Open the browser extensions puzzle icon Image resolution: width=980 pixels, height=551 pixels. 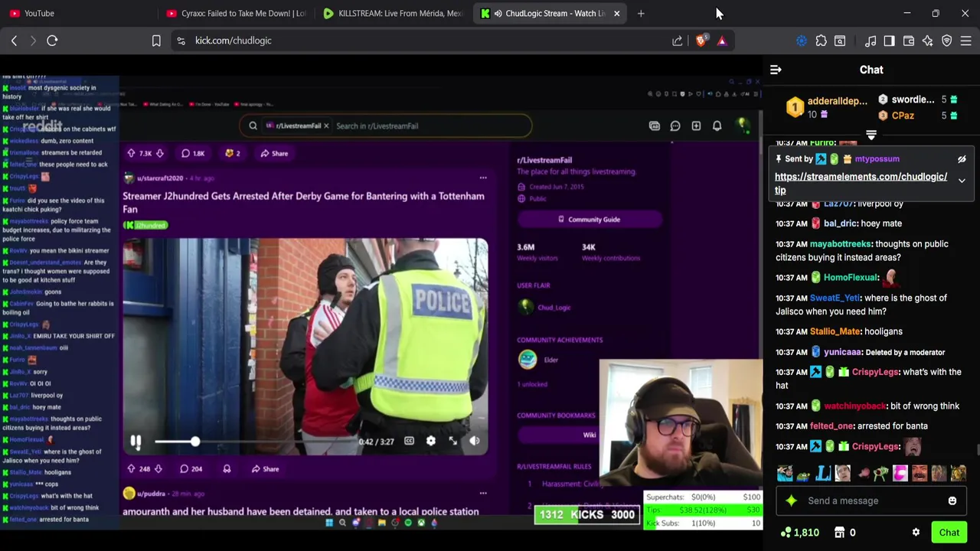[821, 41]
